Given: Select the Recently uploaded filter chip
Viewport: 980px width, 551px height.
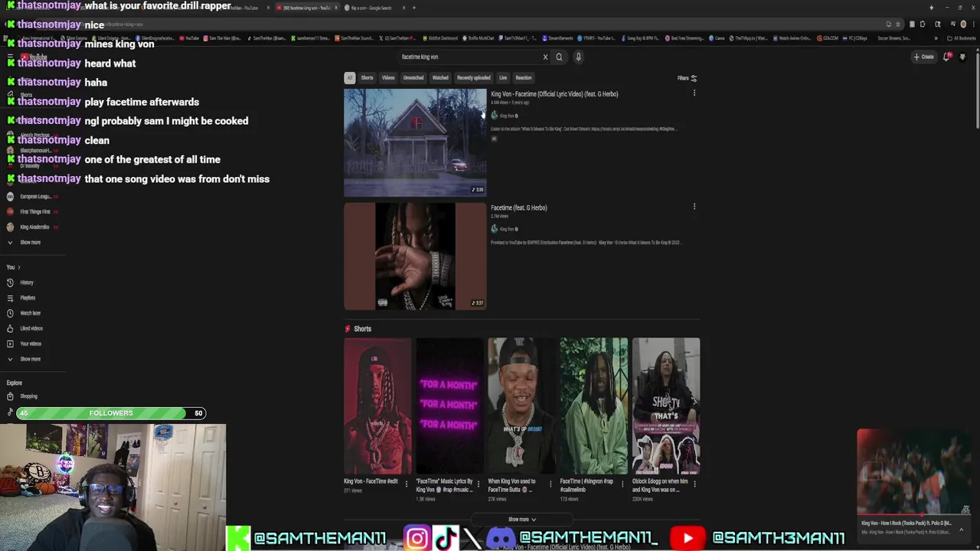Looking at the screenshot, I should (x=473, y=77).
